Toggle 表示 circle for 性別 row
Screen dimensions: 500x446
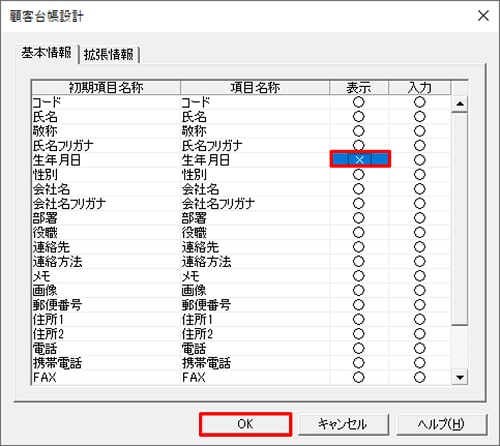coord(359,174)
